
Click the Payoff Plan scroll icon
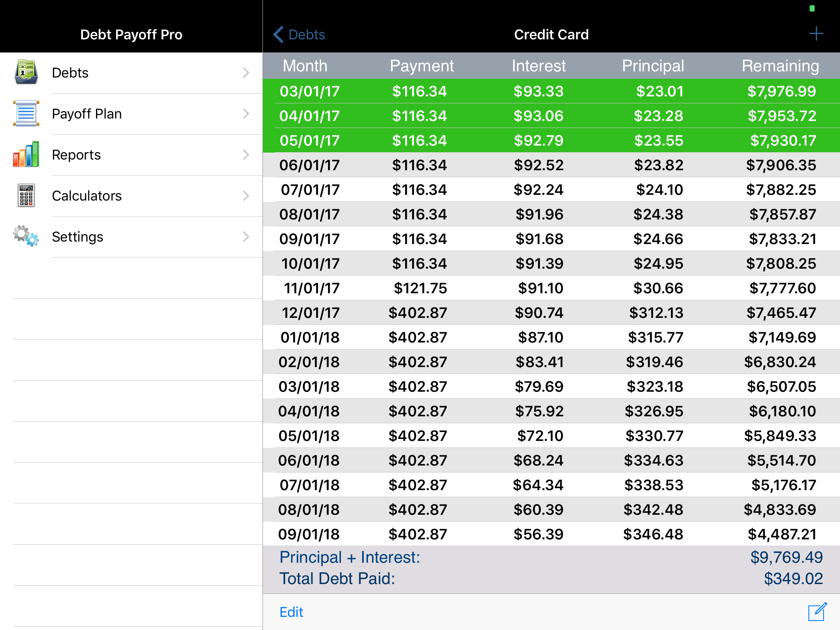point(26,113)
